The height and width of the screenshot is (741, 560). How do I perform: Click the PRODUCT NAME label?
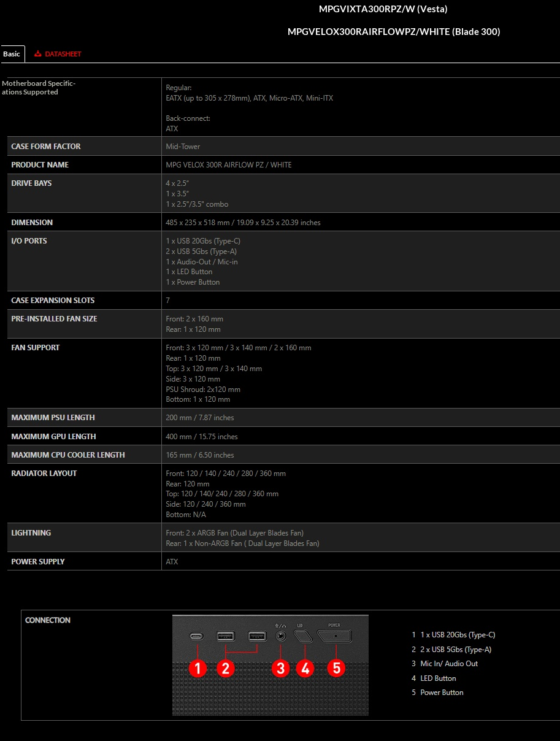pos(40,165)
